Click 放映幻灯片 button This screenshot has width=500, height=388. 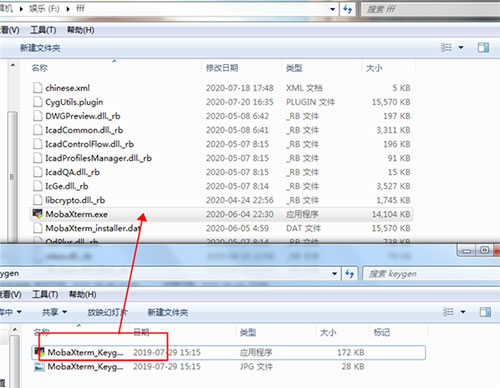(x=107, y=312)
